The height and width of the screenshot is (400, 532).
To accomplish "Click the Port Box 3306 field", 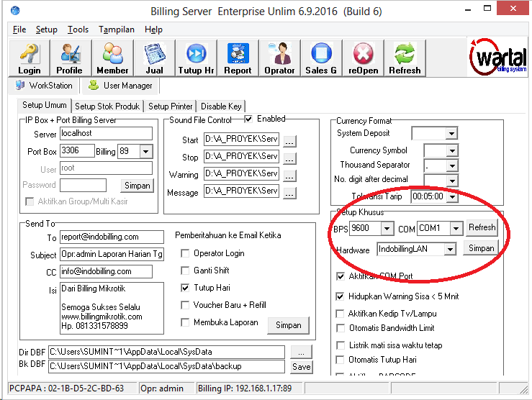I will tap(77, 151).
